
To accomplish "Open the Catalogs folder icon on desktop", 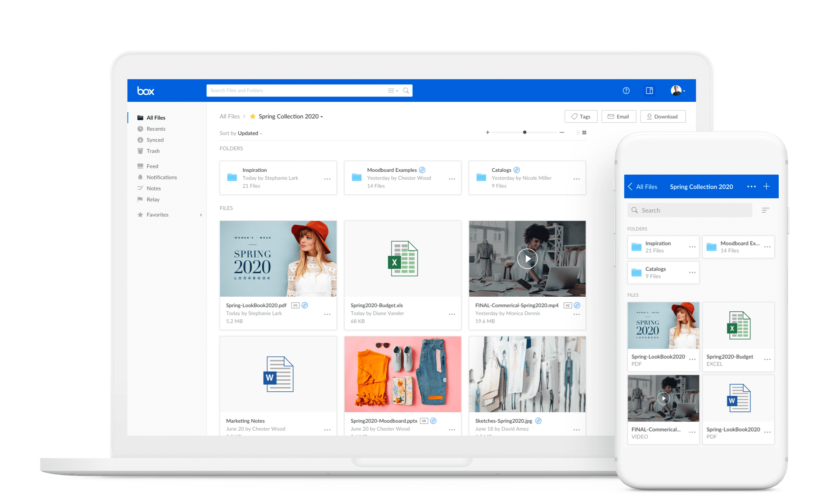I will point(481,177).
